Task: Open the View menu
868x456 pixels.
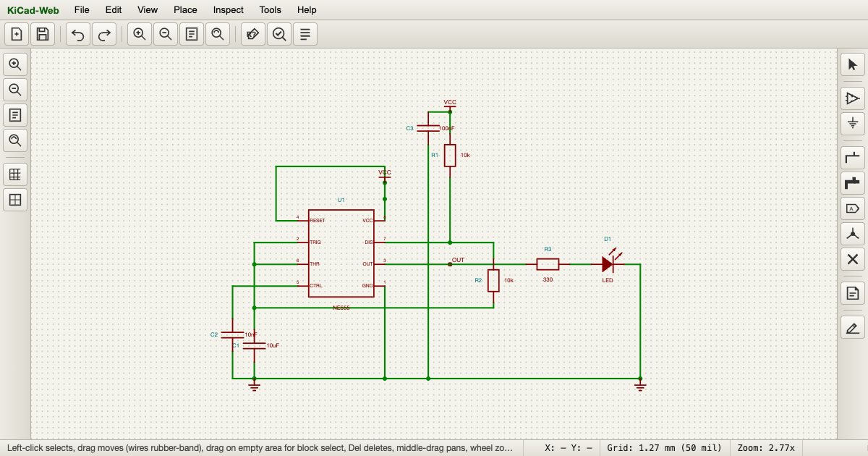Action: [x=148, y=10]
